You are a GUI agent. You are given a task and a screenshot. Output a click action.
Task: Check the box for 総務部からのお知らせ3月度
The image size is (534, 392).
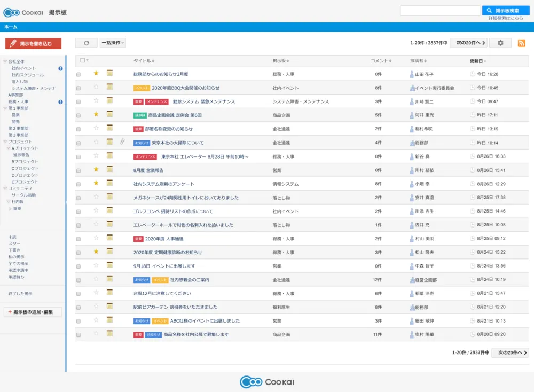(x=78, y=74)
